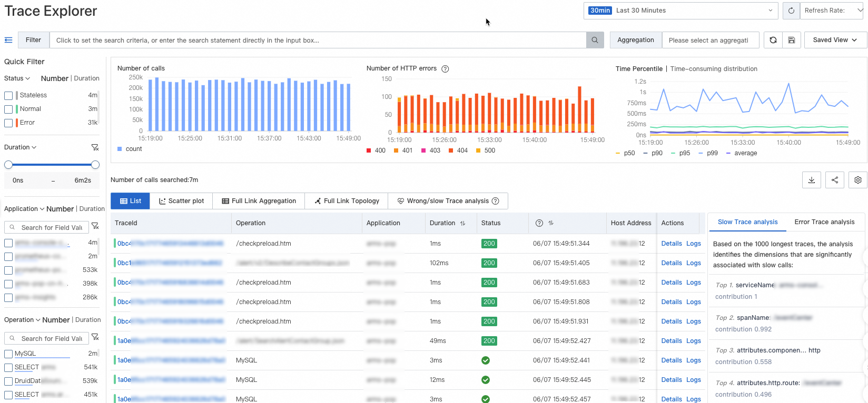Click the Filter button
868x403 pixels.
pos(33,40)
